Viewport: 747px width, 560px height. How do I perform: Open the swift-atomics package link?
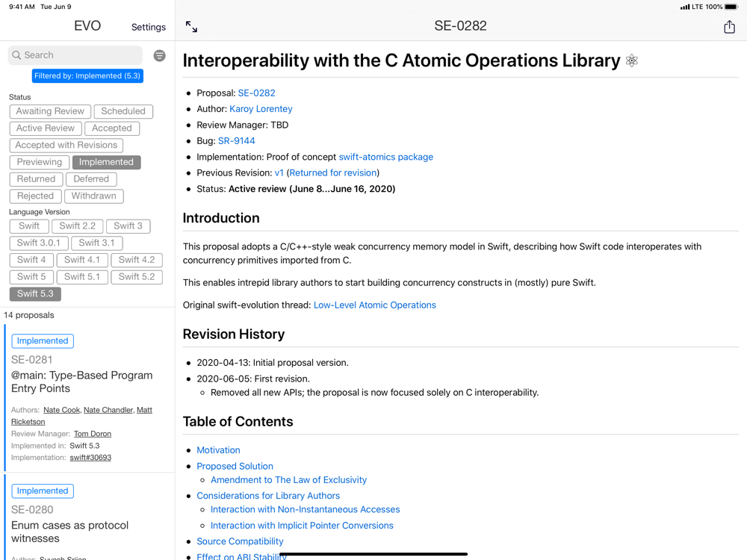coord(385,157)
